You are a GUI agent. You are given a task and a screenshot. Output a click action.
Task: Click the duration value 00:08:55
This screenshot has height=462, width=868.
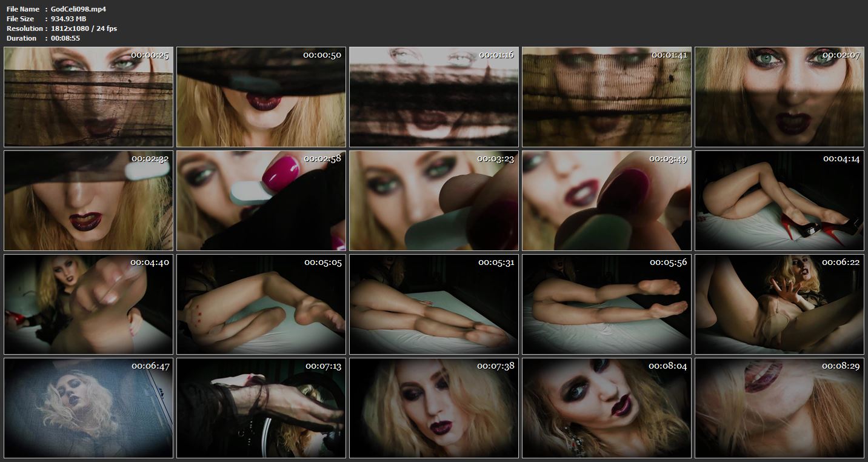(65, 38)
